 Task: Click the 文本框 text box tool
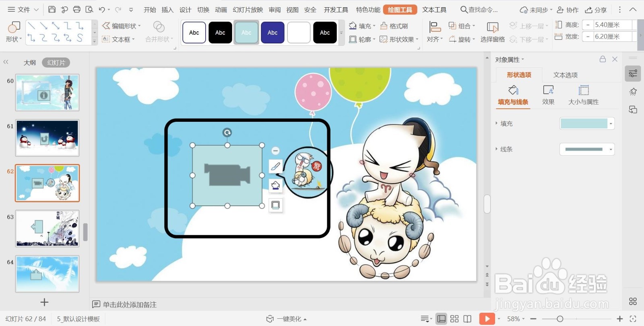[x=118, y=39]
